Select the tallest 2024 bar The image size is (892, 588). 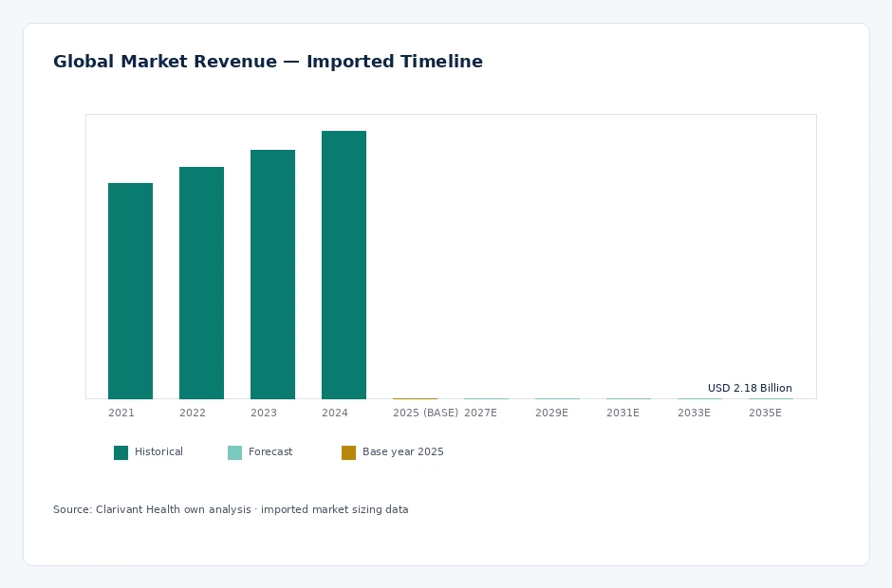[344, 265]
